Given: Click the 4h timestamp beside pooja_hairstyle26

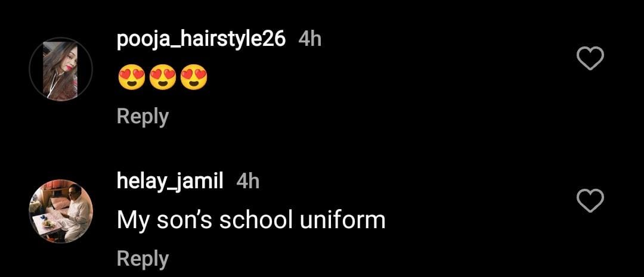Looking at the screenshot, I should (309, 39).
